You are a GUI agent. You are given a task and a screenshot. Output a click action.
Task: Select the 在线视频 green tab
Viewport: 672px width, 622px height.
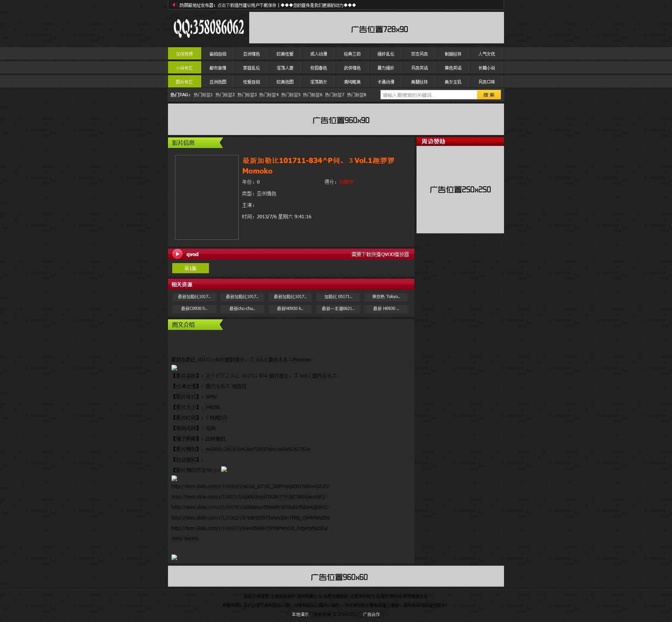click(184, 54)
